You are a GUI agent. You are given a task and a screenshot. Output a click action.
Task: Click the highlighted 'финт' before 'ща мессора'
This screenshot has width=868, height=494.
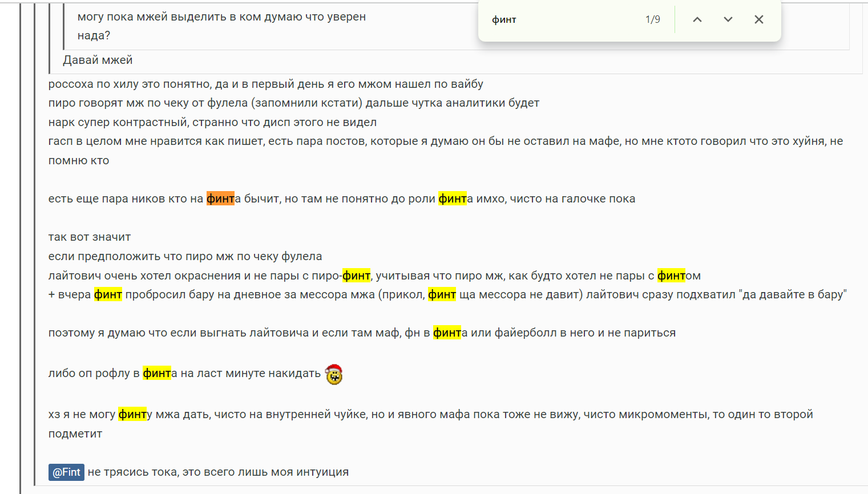point(442,294)
